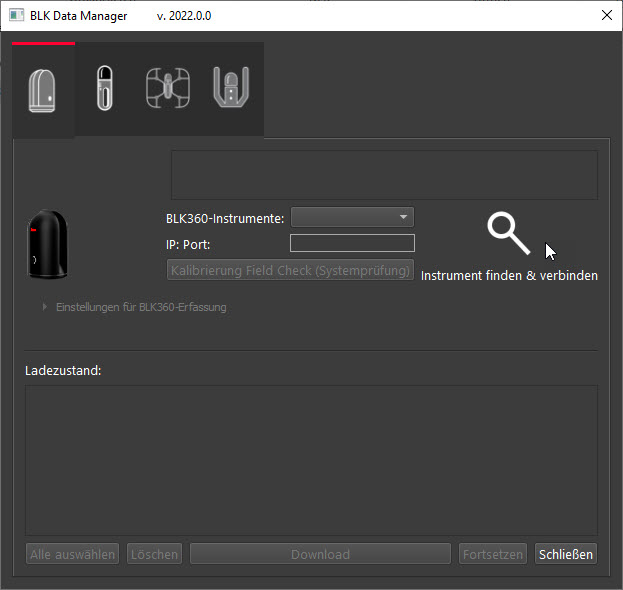
Task: Open the BLK360-Instrumente dropdown
Action: (x=352, y=217)
